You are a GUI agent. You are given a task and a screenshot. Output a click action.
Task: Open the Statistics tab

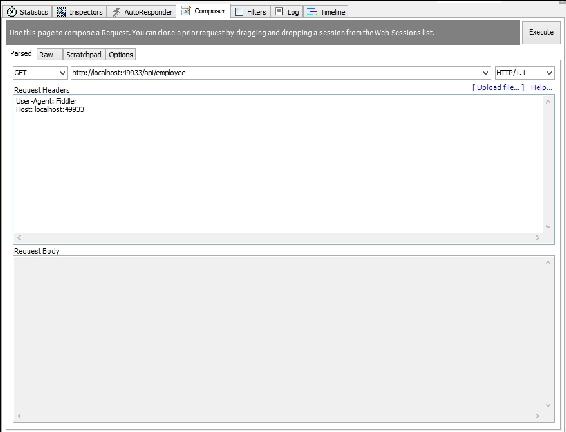coord(28,12)
